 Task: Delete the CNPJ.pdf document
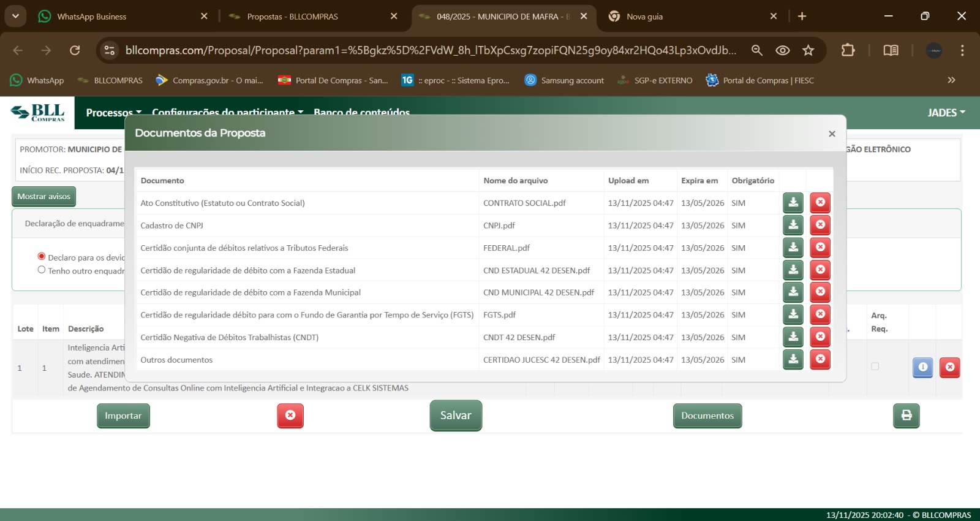[820, 225]
